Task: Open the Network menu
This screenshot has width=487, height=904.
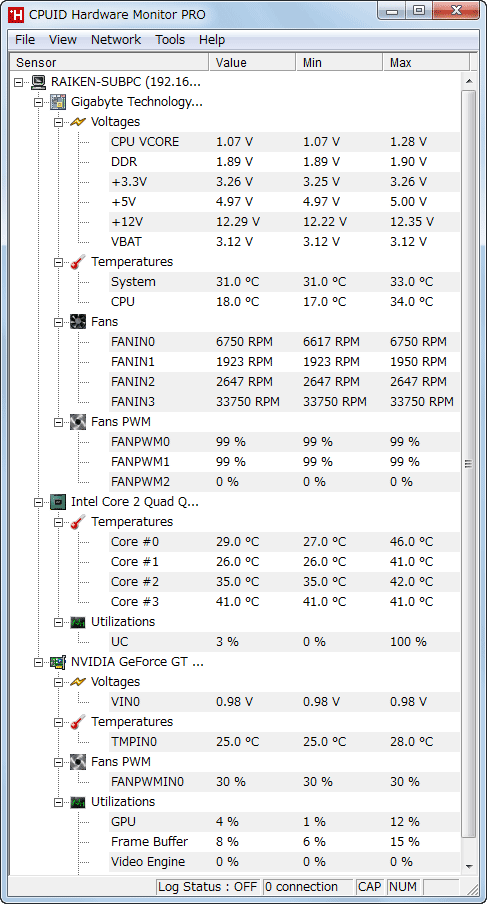Action: click(x=116, y=40)
